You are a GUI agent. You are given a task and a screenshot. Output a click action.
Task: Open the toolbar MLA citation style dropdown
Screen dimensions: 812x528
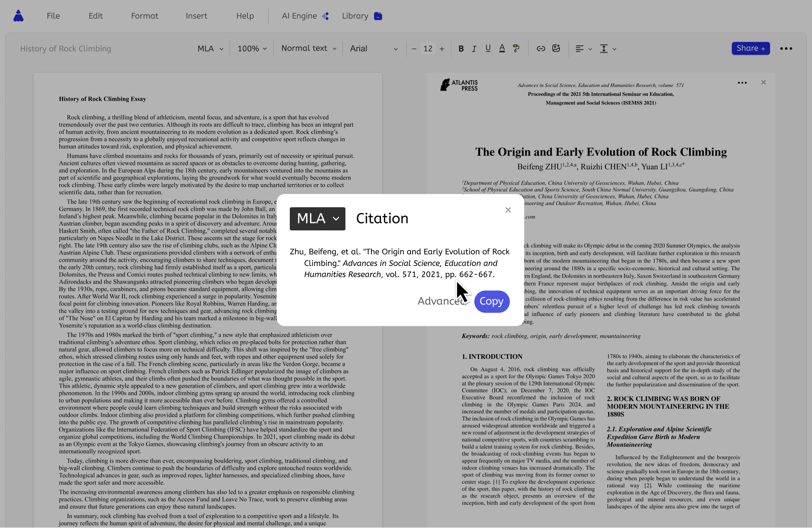pos(210,48)
